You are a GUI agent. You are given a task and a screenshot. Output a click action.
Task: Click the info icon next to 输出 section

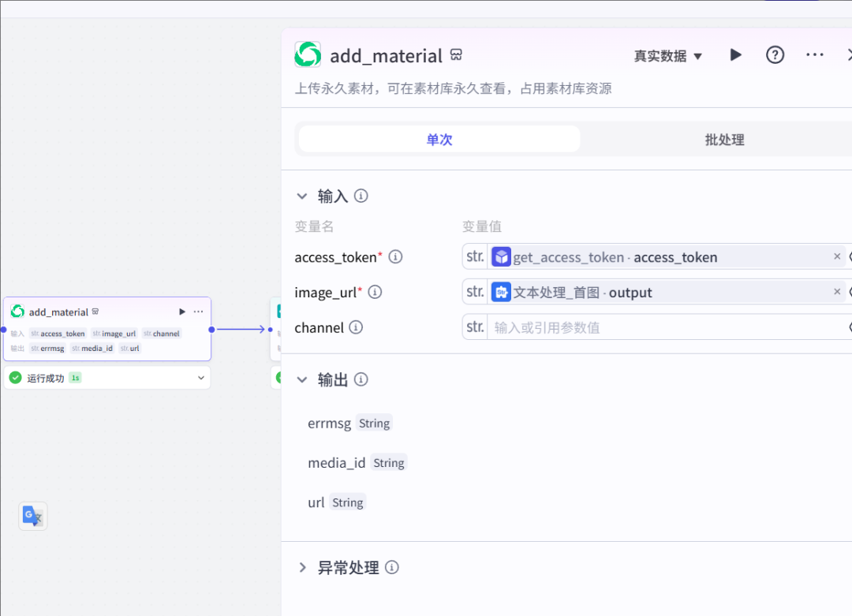pos(361,379)
